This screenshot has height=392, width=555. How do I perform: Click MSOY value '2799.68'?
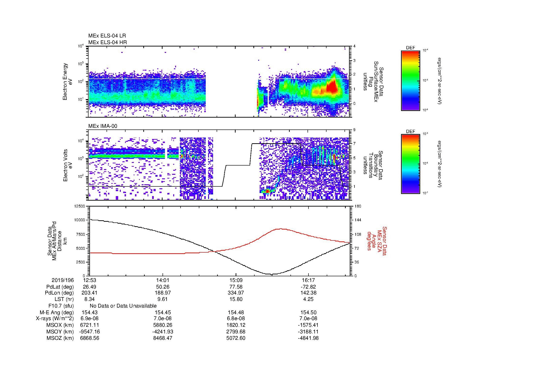[236, 332]
